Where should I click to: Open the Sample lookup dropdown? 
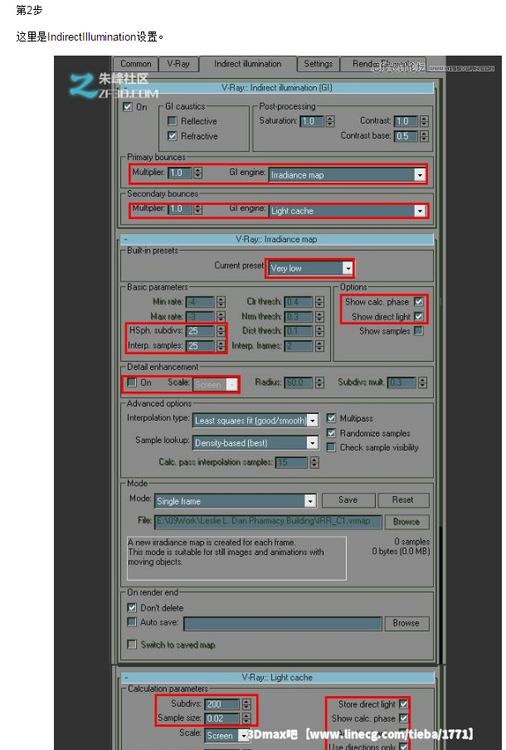[x=255, y=443]
